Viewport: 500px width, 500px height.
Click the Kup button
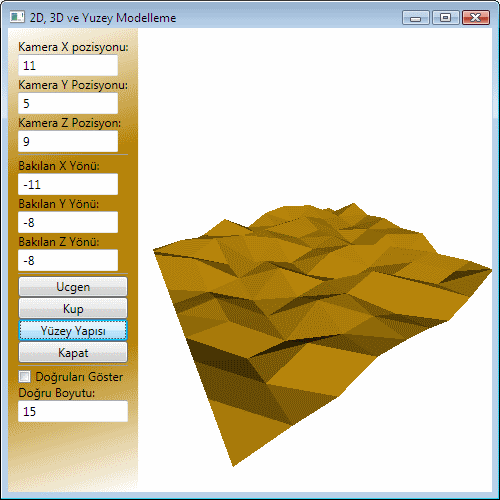click(73, 309)
